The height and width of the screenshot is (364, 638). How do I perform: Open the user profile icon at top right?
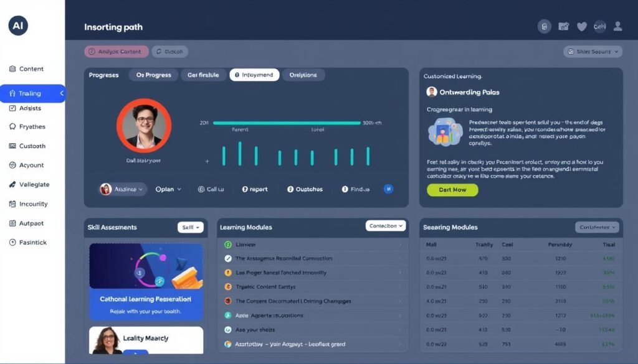[617, 26]
